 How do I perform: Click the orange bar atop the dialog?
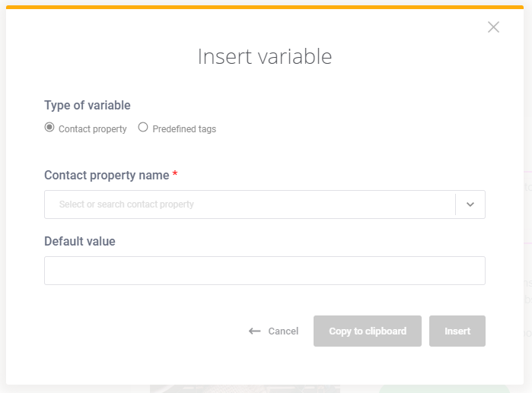coord(265,7)
